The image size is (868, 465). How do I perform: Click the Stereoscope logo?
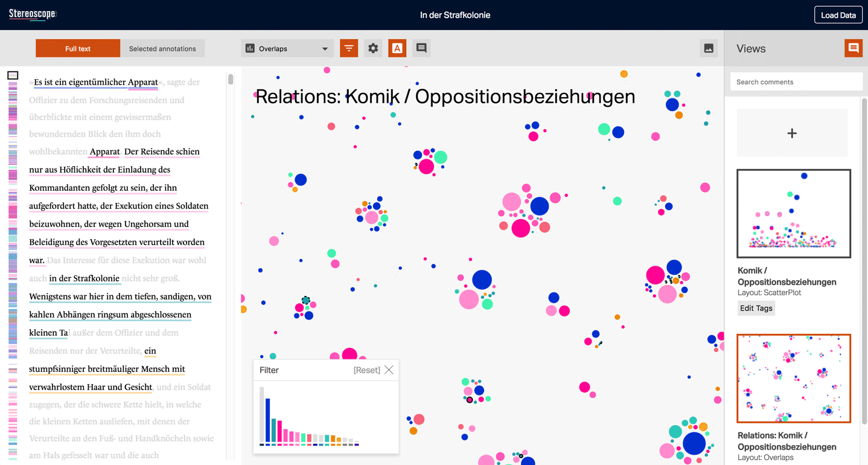32,14
